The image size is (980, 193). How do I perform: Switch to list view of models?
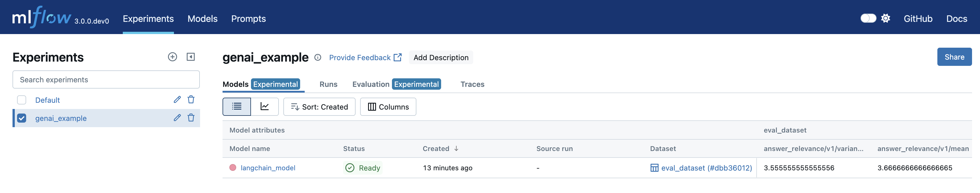click(237, 107)
